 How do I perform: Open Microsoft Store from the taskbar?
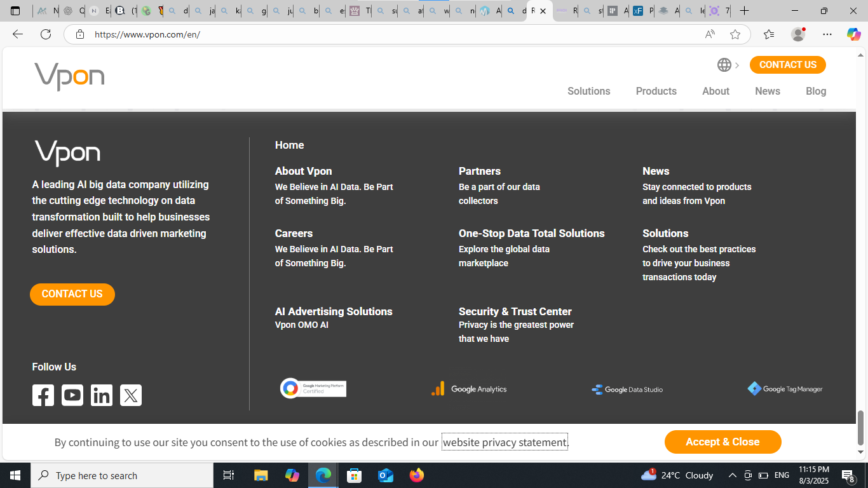click(355, 475)
